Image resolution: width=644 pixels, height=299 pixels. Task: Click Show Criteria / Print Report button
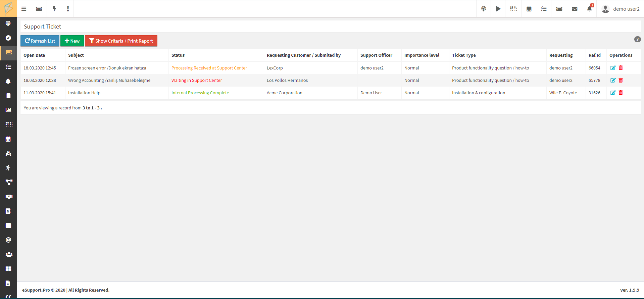[121, 41]
